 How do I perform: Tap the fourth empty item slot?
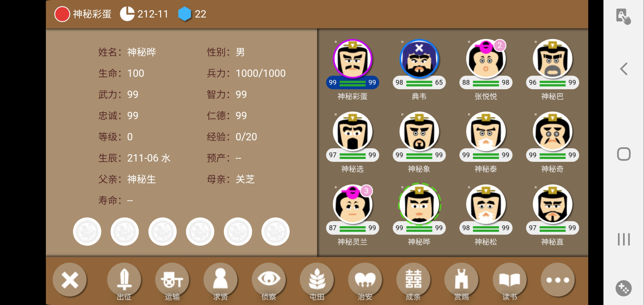point(200,232)
